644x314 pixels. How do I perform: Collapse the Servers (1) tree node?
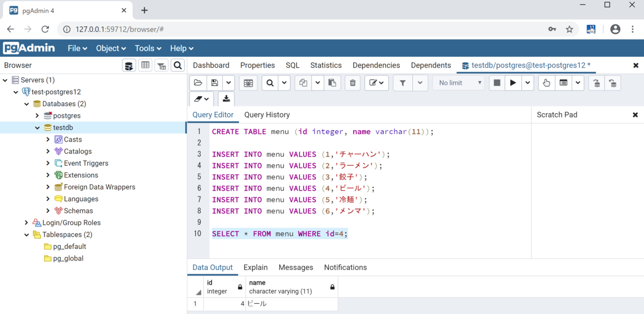[x=5, y=80]
